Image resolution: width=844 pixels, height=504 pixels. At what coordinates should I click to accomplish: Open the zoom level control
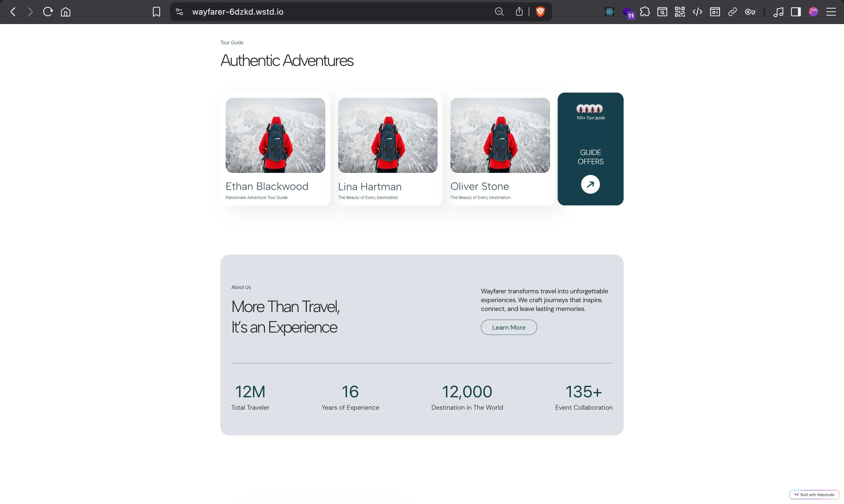[499, 12]
